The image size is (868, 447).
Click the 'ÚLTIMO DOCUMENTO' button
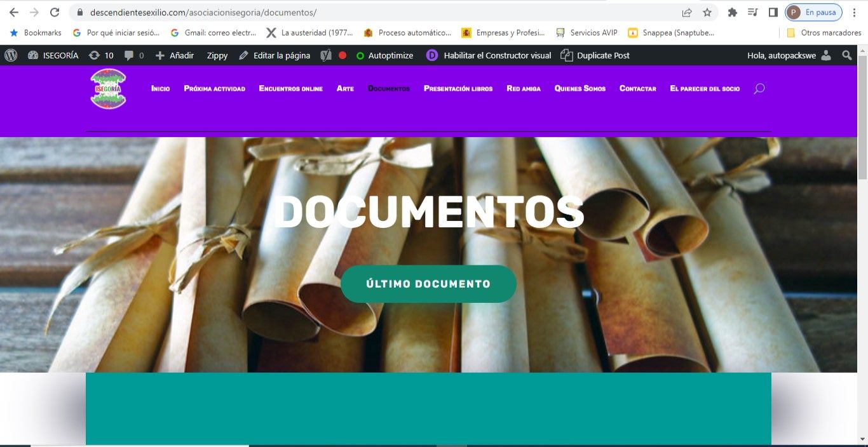click(x=428, y=284)
